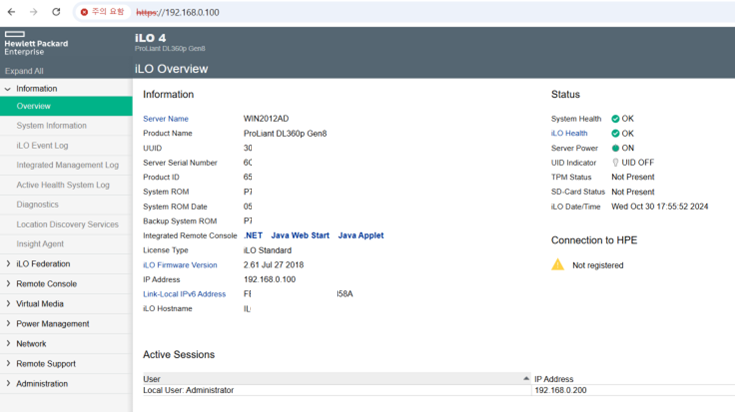
Task: Expand the Remote Console section
Action: [8, 284]
